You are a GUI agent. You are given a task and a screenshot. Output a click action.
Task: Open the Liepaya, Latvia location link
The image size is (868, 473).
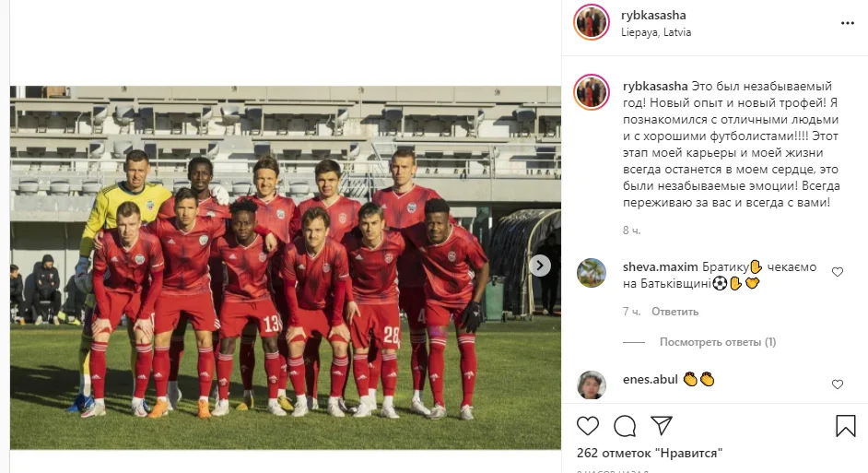point(656,32)
